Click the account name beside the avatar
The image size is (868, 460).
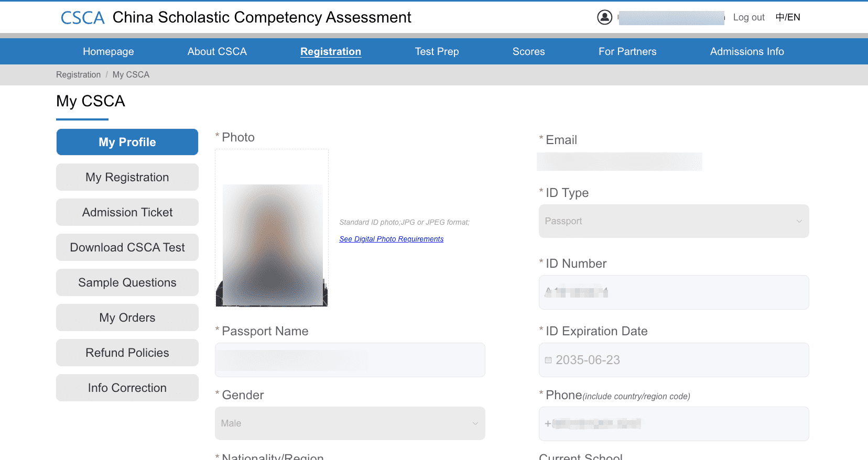click(671, 18)
